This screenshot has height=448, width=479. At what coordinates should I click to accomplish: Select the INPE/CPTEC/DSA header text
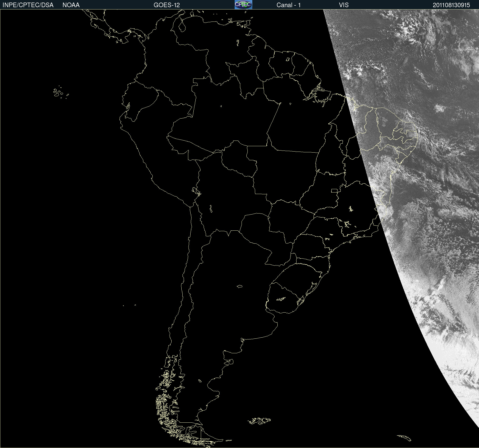[28, 5]
